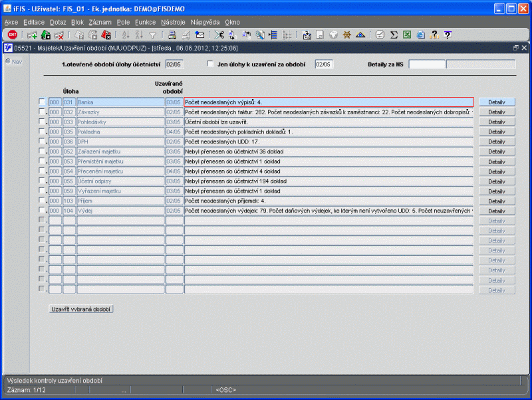532x400 pixels.
Task: Open the Dotaz menu
Action: coord(58,23)
